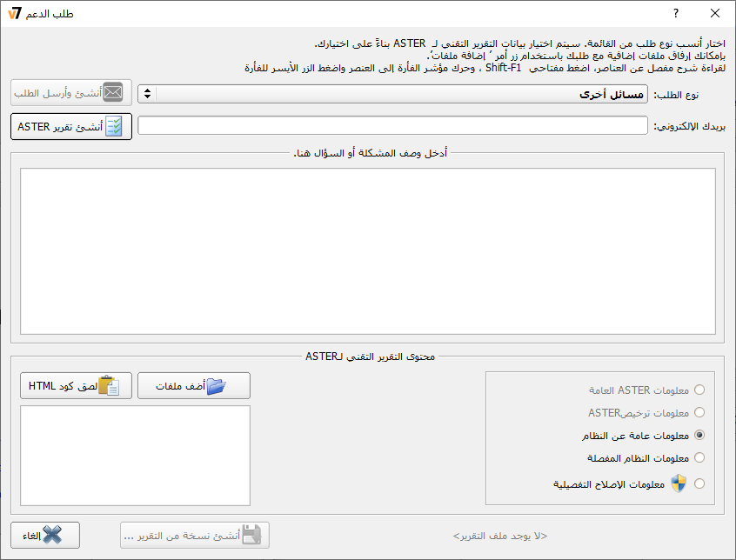The image size is (736, 560).
Task: Click the X icon on the cancel button
Action: click(52, 535)
